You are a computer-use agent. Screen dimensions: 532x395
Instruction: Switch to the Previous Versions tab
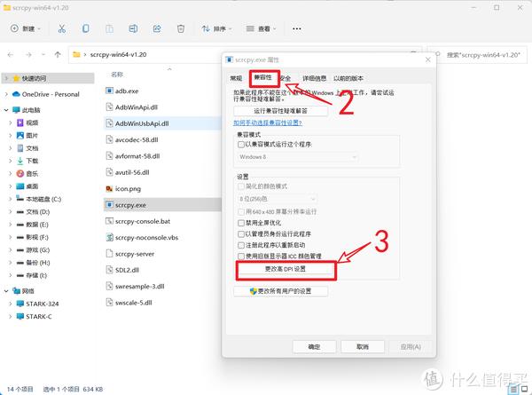pos(348,78)
